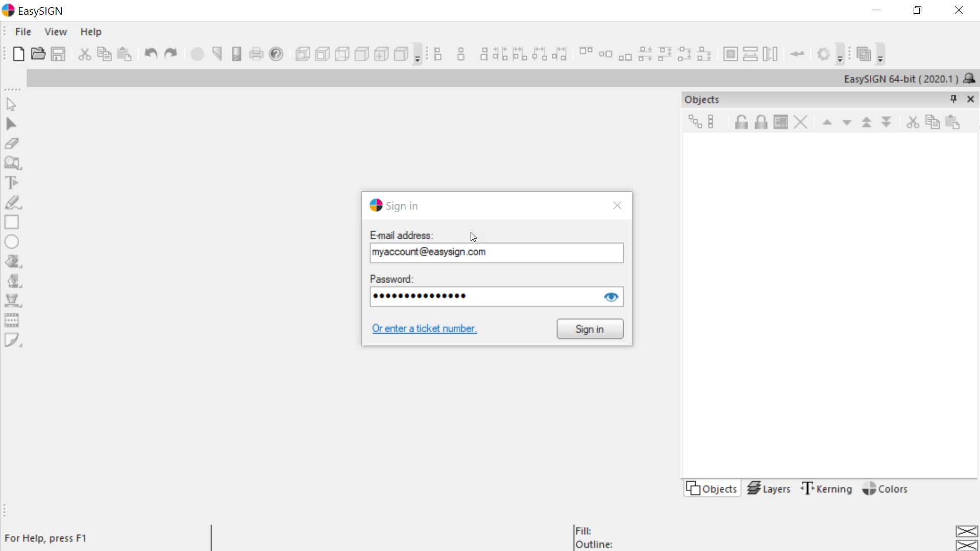Switch to the Layers tab
This screenshot has height=551, width=980.
(769, 489)
